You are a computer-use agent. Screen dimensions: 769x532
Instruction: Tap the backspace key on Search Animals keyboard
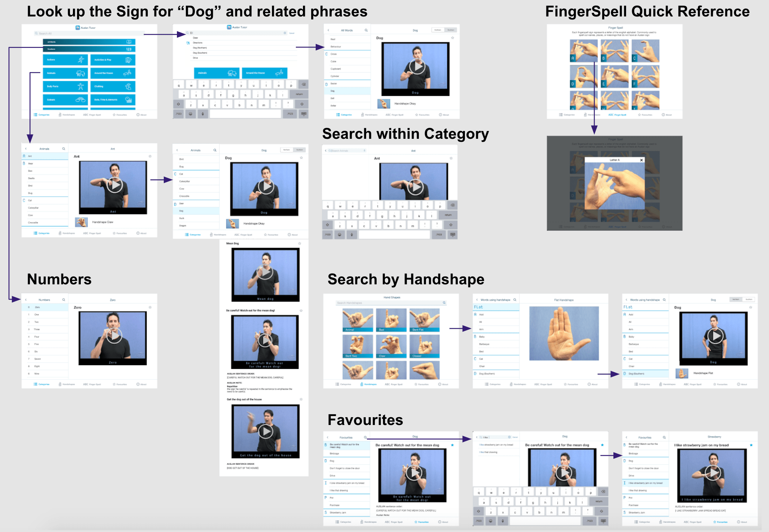pyautogui.click(x=452, y=205)
